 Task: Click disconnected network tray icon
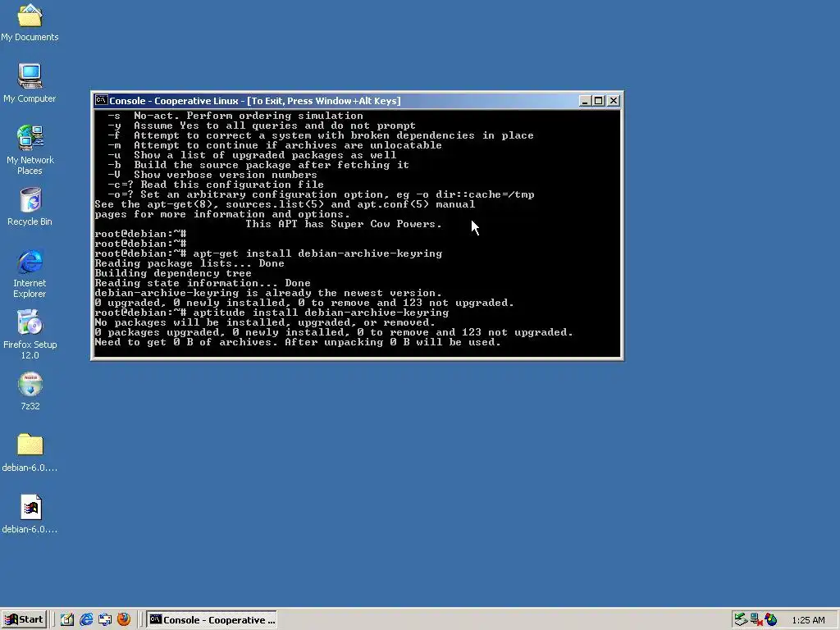[x=756, y=620]
